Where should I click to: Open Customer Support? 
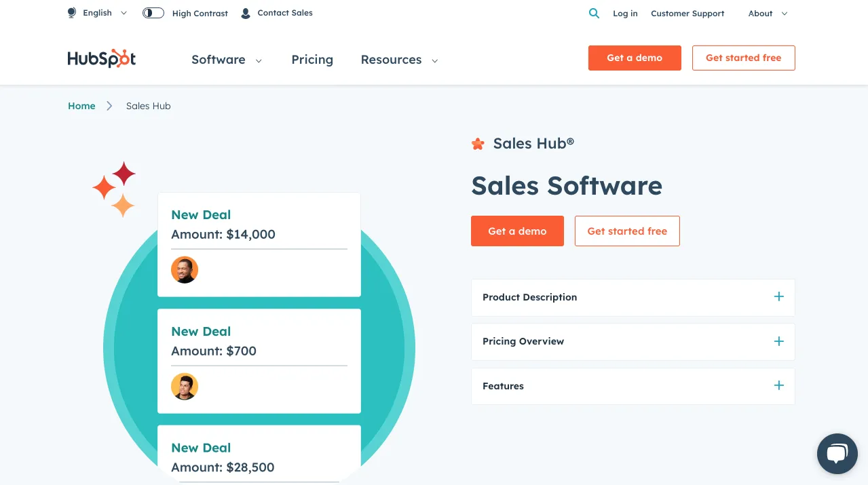(687, 14)
